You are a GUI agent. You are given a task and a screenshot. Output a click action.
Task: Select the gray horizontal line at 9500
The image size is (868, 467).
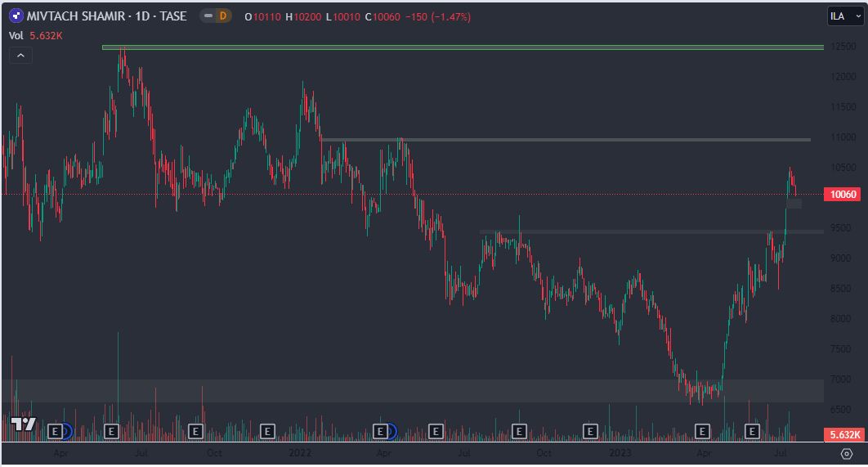point(651,231)
